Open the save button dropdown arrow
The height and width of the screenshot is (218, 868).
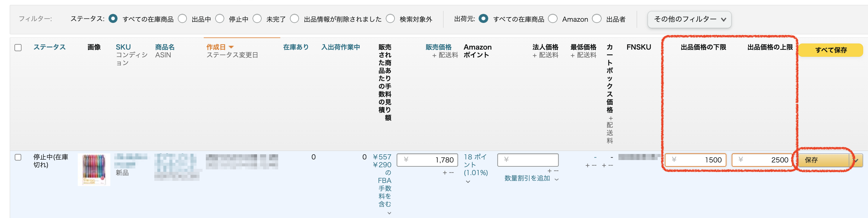click(x=856, y=160)
